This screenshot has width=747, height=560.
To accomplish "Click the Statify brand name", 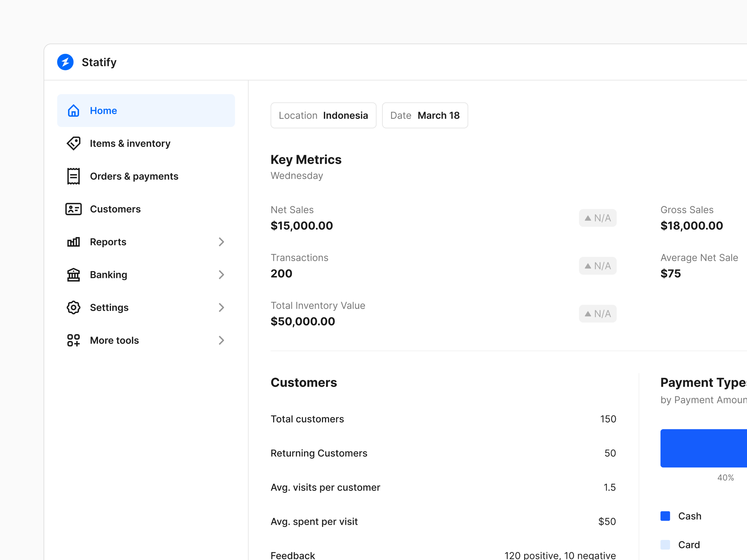I will [99, 62].
